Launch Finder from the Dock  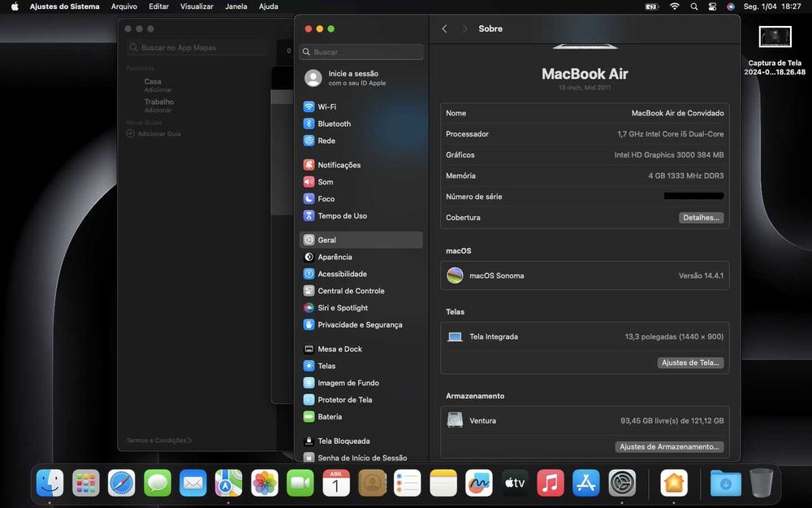click(50, 483)
